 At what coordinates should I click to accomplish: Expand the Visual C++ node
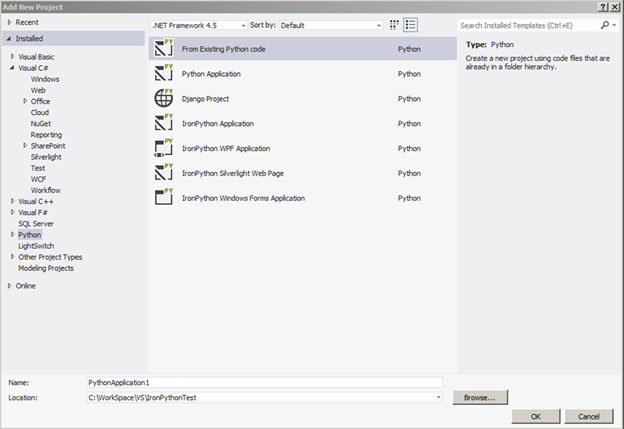pyautogui.click(x=13, y=201)
